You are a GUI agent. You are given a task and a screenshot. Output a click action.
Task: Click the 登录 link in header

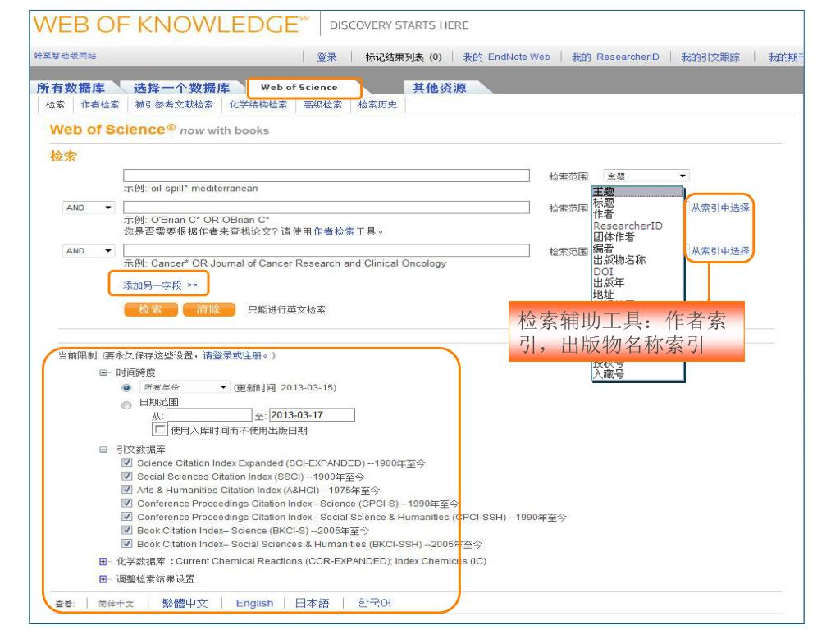(x=326, y=57)
